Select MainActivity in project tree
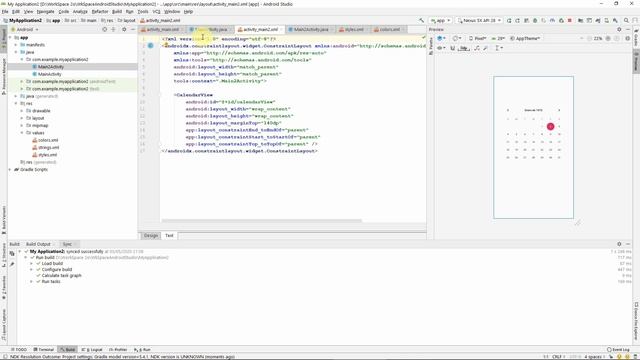 pyautogui.click(x=49, y=74)
